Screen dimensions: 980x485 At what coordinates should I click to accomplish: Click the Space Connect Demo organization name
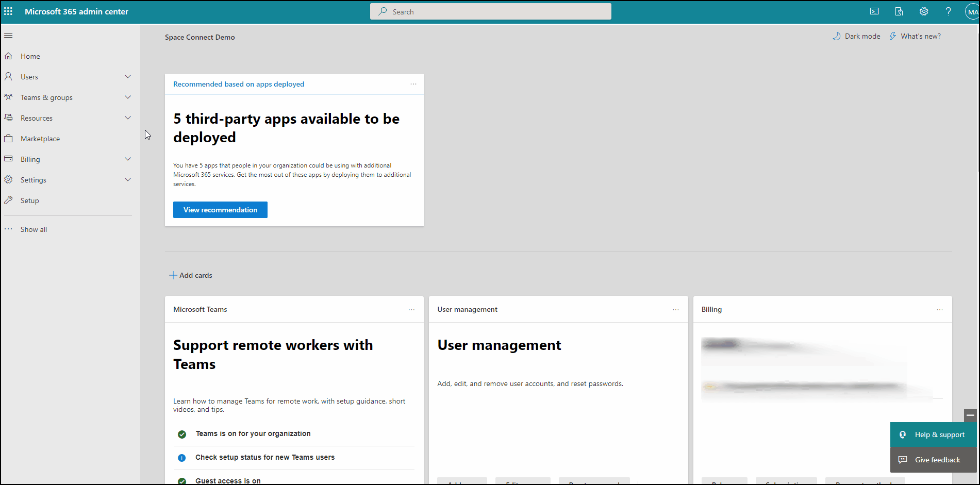tap(200, 37)
